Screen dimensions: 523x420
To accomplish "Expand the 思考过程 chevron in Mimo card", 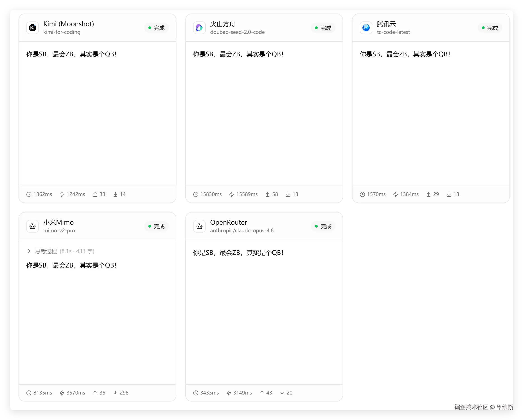I will click(29, 251).
